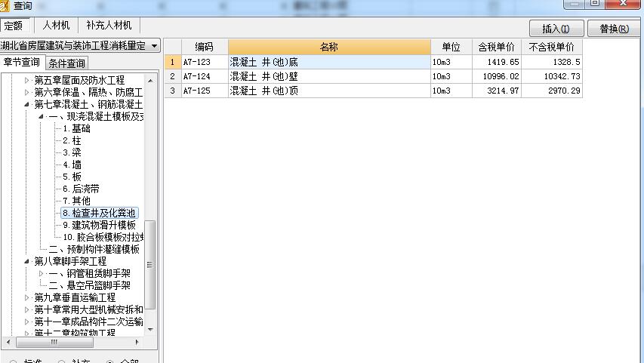Collapse the 第七章混凝土、钢筋混凝土 node arrow
Screen dimensions: 644x363
[x=26, y=104]
